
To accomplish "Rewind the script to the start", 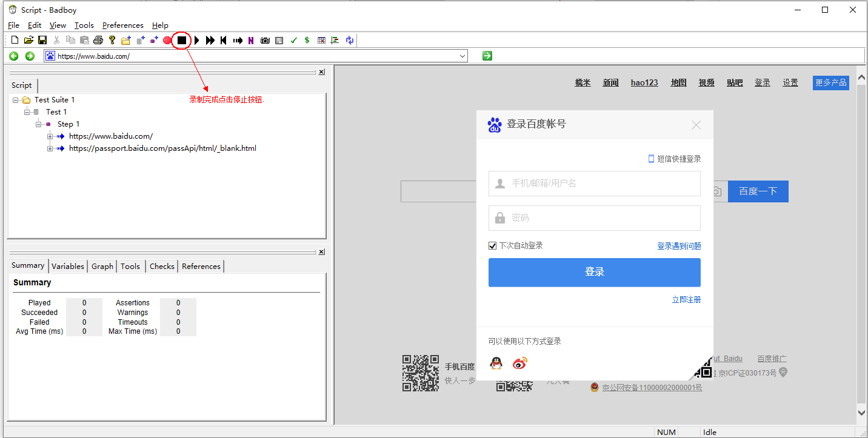I will pyautogui.click(x=224, y=40).
